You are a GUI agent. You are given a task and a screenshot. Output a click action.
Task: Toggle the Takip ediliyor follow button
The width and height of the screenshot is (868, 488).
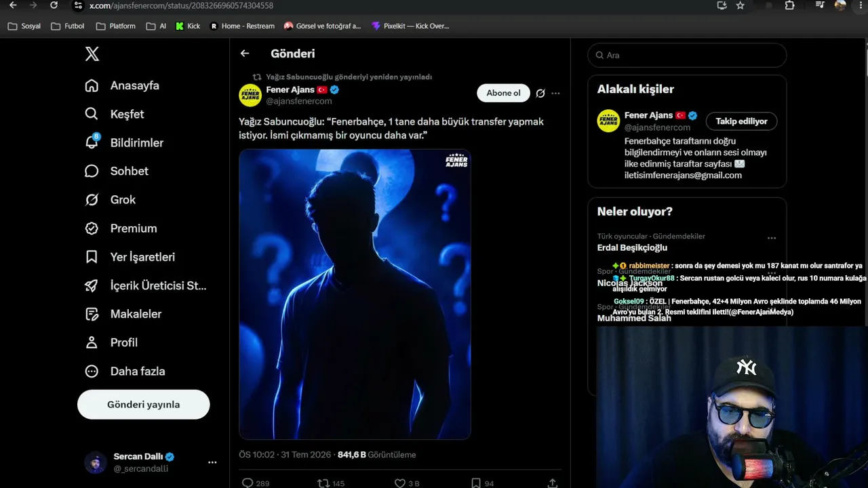(x=741, y=121)
